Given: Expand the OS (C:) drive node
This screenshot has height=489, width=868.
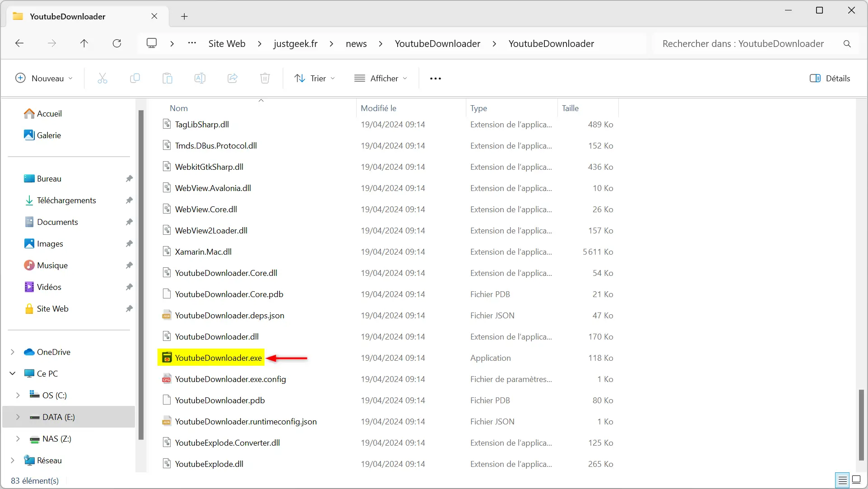Looking at the screenshot, I should 18,396.
